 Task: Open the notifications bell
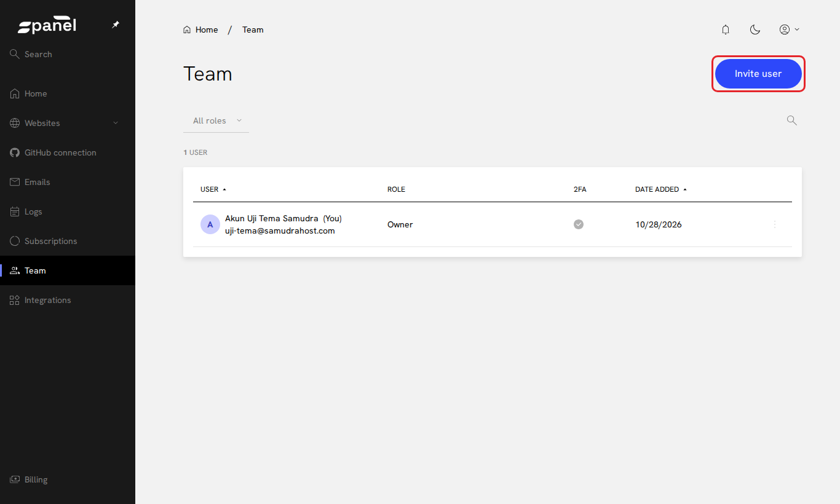tap(726, 30)
